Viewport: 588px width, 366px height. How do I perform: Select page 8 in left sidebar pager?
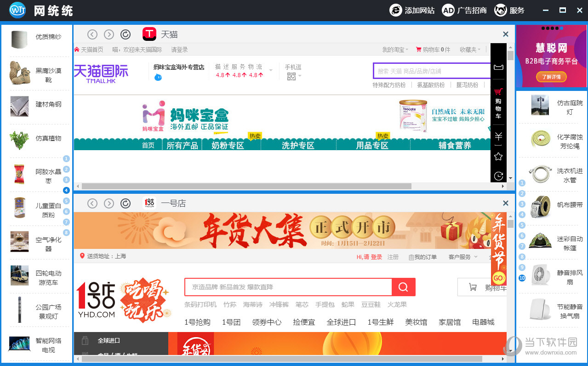(x=66, y=232)
